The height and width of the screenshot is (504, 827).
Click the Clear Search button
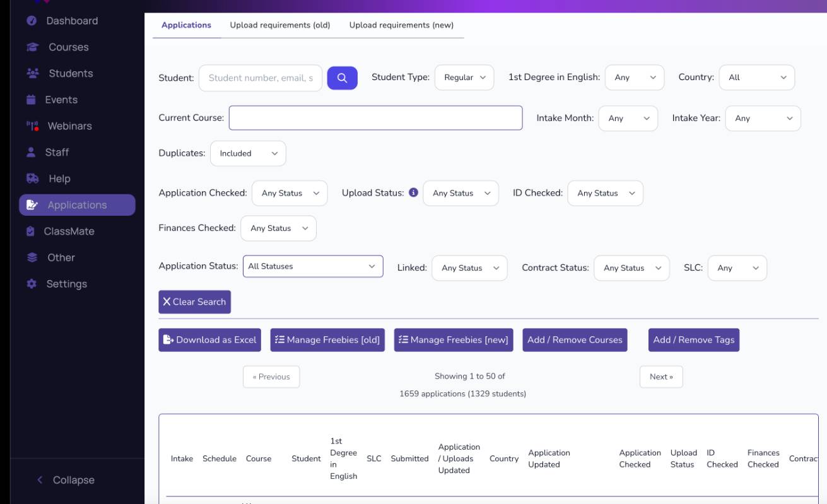[x=195, y=302]
